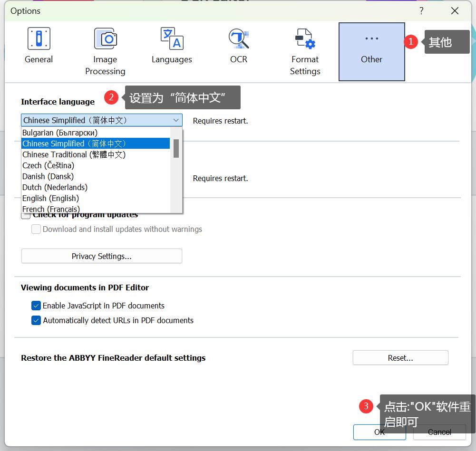Screen dimensions: 476x451
Task: Choose English (English) from language list
Action: (x=50, y=198)
